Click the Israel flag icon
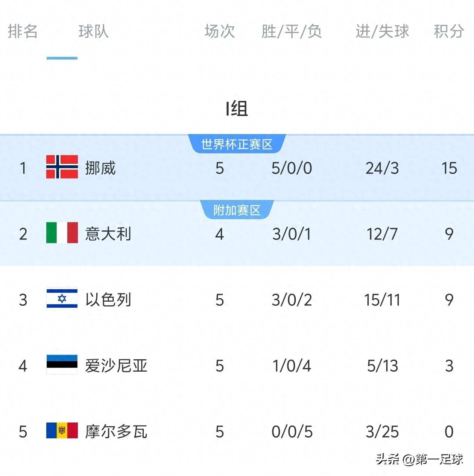Screen dimensions: 474x476 62,299
